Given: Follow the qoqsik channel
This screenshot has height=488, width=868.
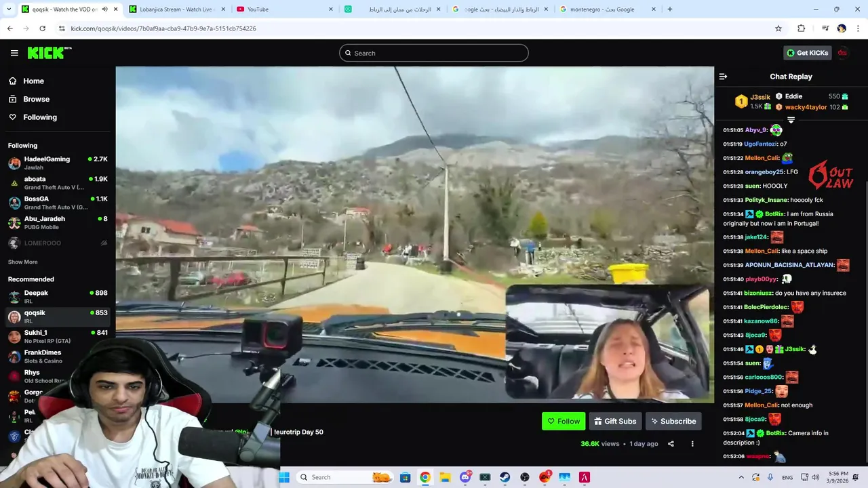Looking at the screenshot, I should tap(564, 421).
